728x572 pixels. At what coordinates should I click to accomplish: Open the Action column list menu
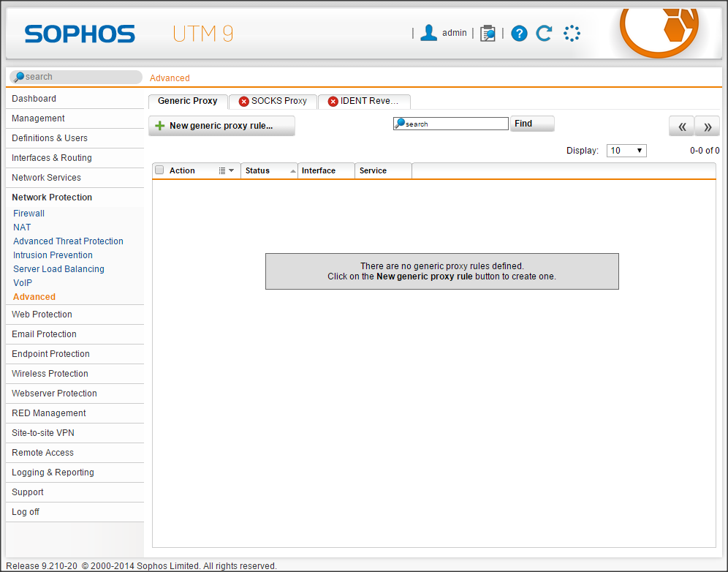click(x=226, y=170)
